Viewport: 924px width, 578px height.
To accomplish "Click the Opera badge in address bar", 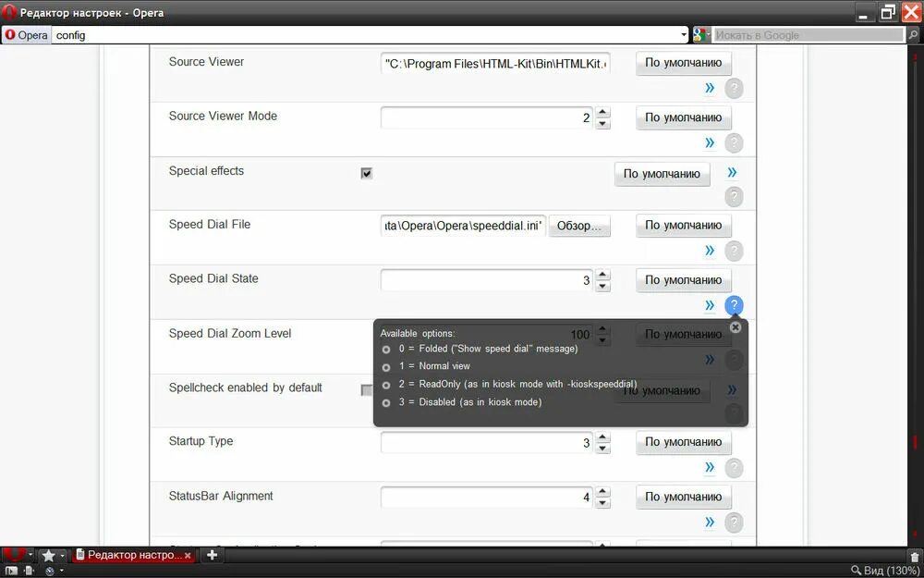I will 27,35.
